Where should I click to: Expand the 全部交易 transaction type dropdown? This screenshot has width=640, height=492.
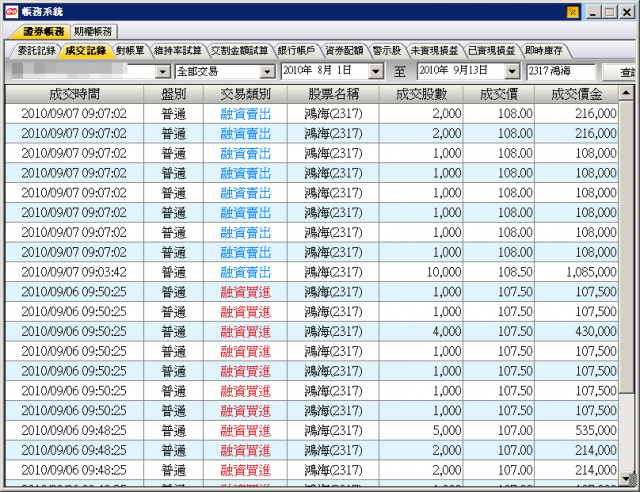(267, 72)
